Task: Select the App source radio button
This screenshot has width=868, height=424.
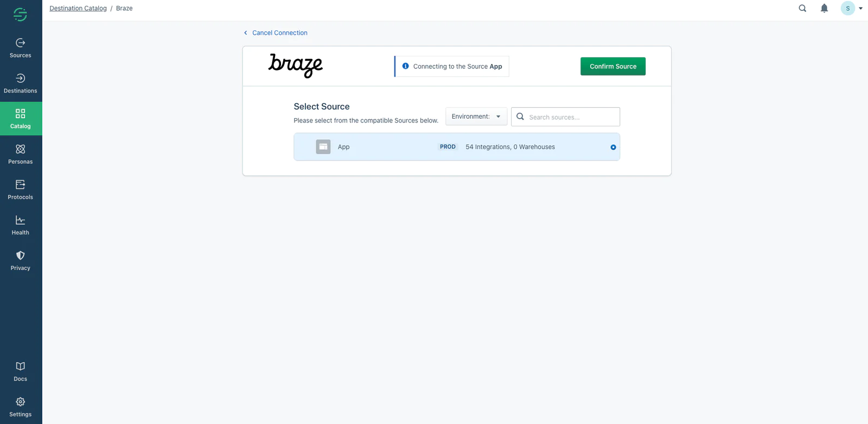Action: point(613,147)
